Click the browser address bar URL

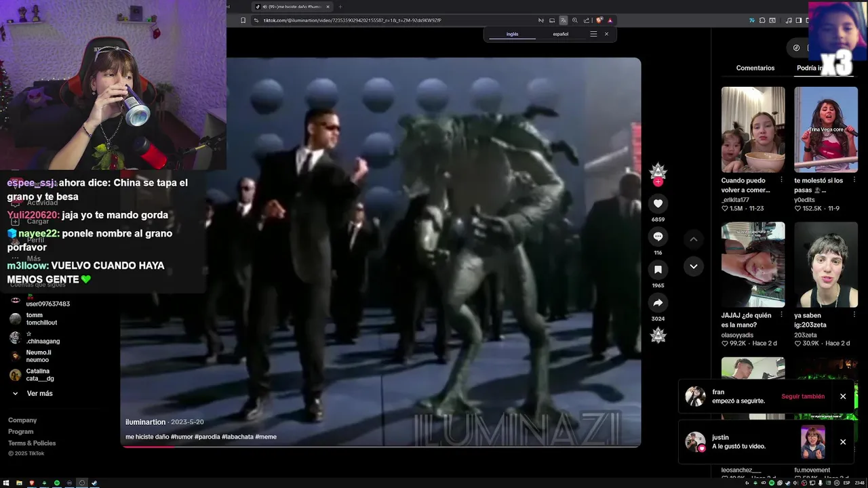pos(352,20)
